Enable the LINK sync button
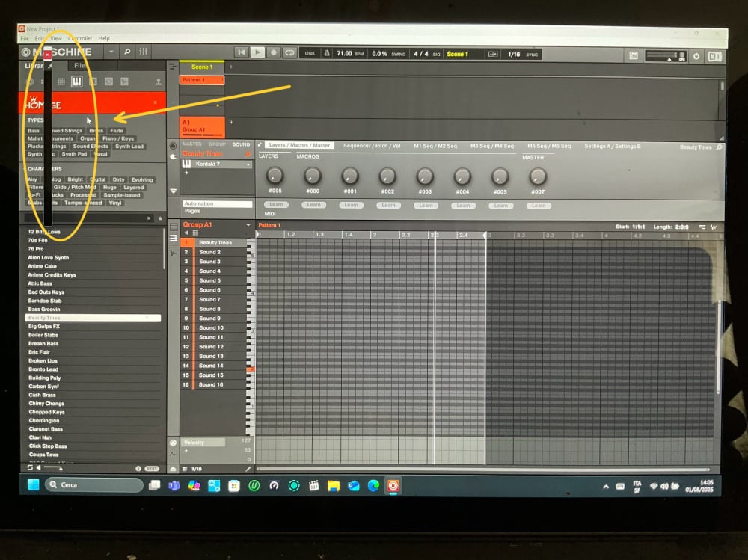 (x=310, y=53)
